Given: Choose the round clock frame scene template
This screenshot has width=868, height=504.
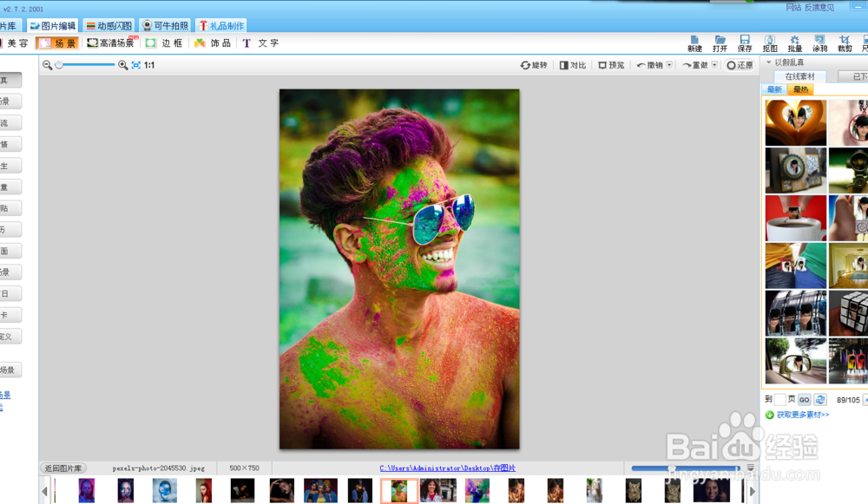Looking at the screenshot, I should 795,170.
